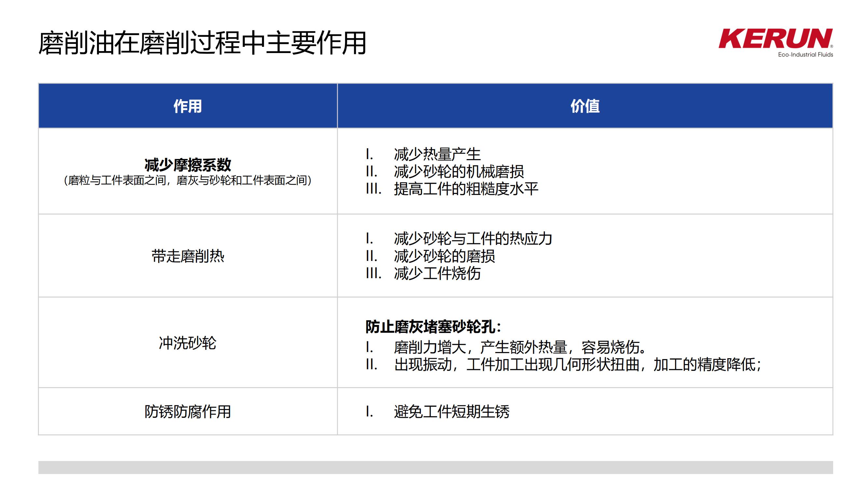Viewport: 868px width, 488px height.
Task: Select the line 避免工件短期生锈
Action: 451,412
